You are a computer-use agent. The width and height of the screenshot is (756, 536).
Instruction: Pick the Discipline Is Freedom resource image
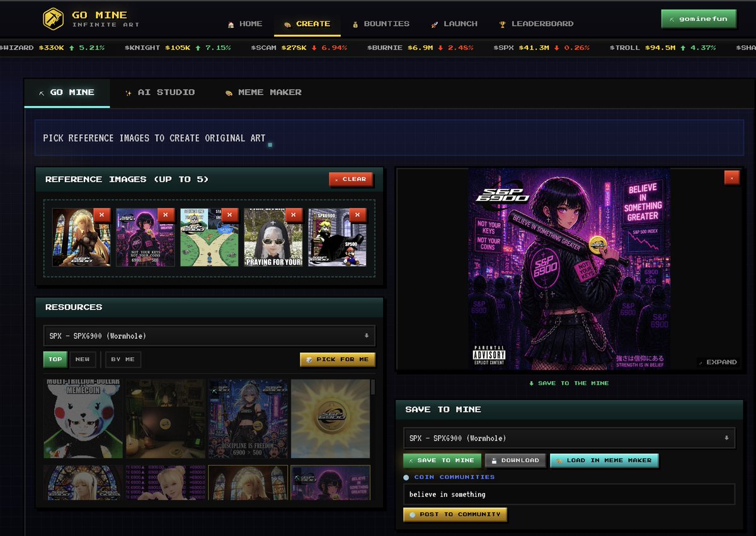[x=248, y=419]
